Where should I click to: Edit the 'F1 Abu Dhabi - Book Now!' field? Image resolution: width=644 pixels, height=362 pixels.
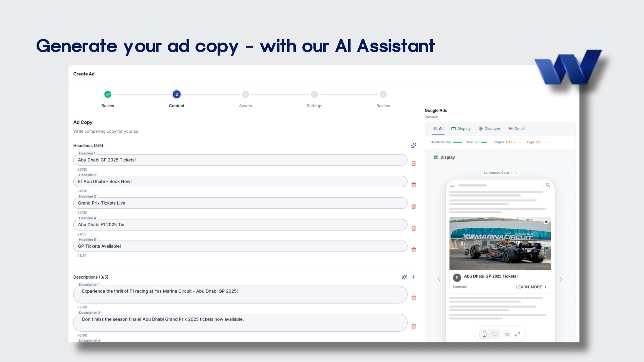[240, 181]
